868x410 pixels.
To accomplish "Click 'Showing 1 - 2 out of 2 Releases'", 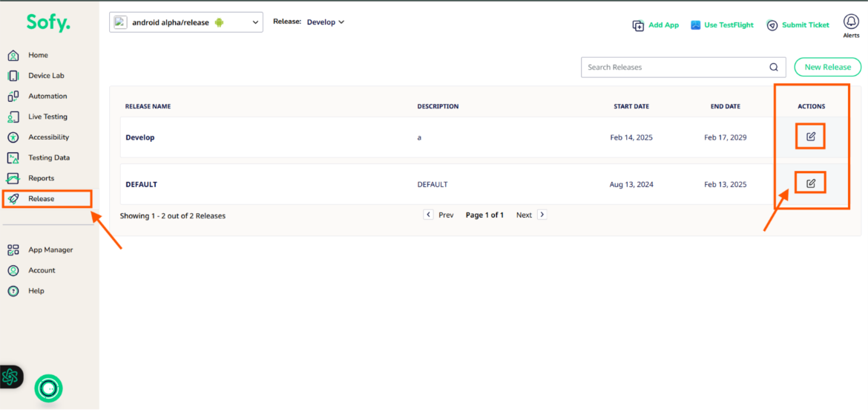I will (x=173, y=216).
